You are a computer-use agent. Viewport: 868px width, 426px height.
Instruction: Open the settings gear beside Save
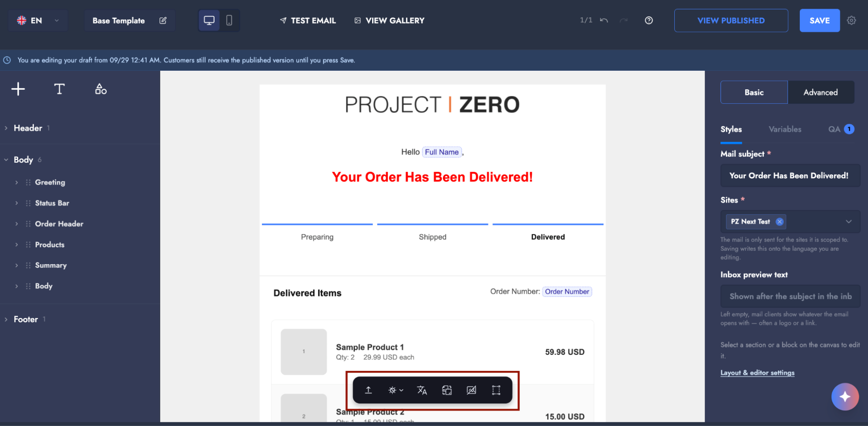[851, 20]
